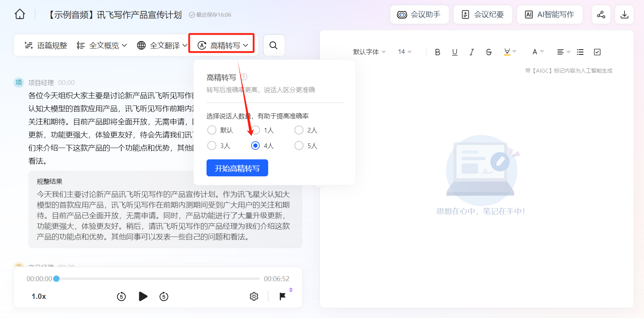Screen dimensions: 644x318
Task: Click audio progress slider handle
Action: point(56,279)
